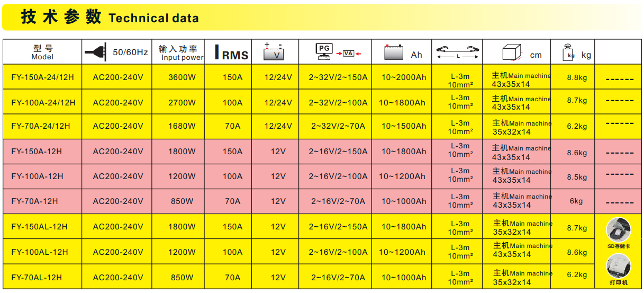Image resolution: width=644 pixels, height=293 pixels.
Task: Click 2~16V/2~100A in FY-100AL-12H row
Action: point(338,252)
